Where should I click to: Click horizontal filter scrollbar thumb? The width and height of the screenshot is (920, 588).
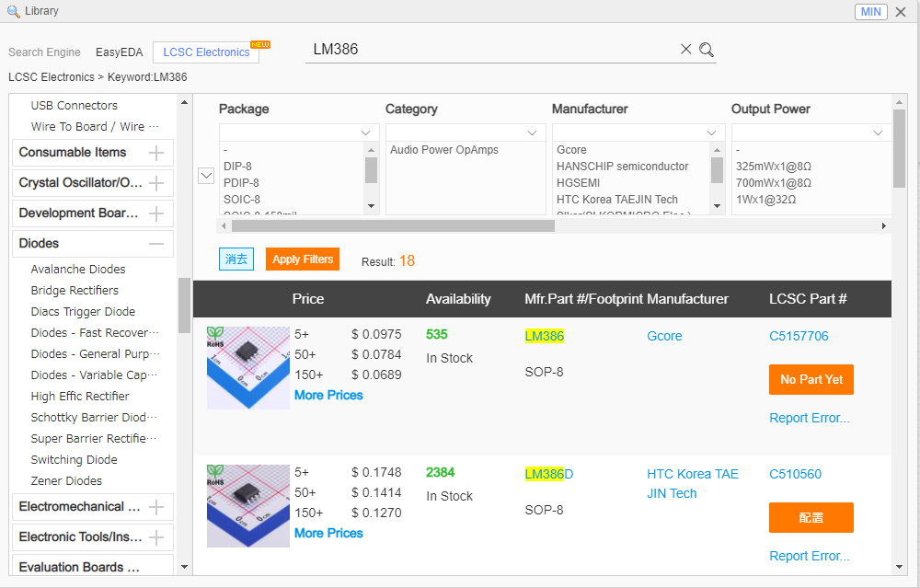[x=393, y=226]
